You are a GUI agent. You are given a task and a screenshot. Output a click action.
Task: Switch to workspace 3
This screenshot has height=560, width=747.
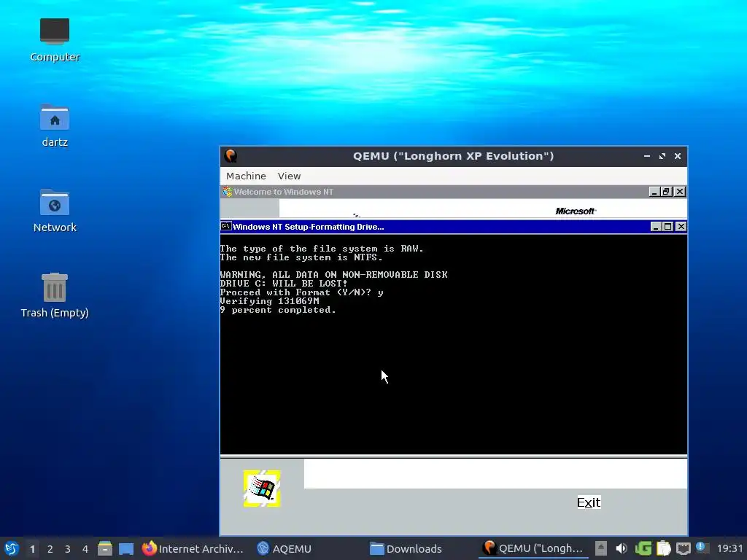(68, 549)
